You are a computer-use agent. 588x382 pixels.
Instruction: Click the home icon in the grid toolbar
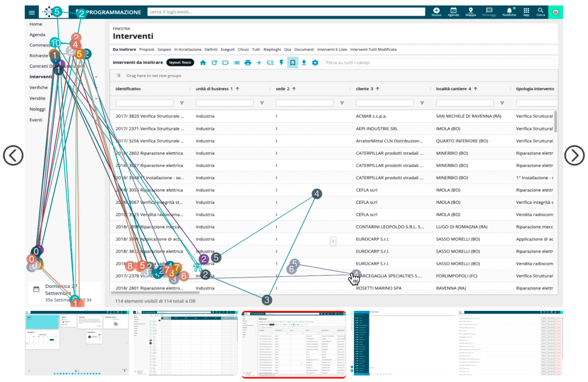[x=203, y=63]
